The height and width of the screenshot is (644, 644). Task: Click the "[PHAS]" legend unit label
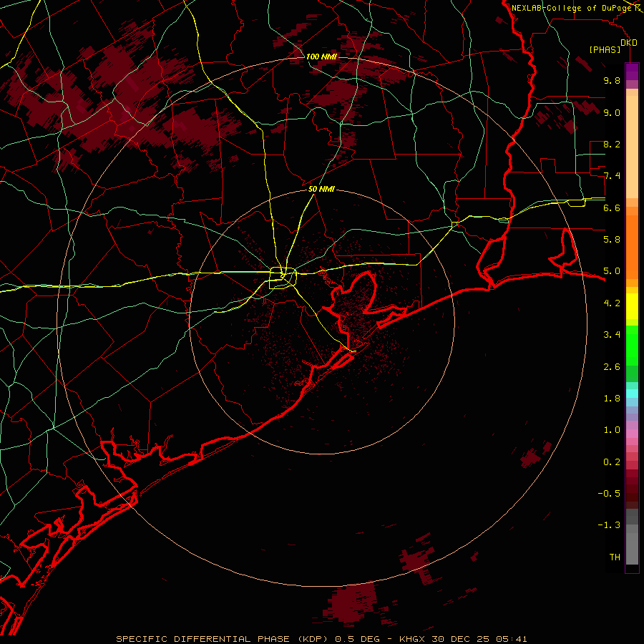605,49
